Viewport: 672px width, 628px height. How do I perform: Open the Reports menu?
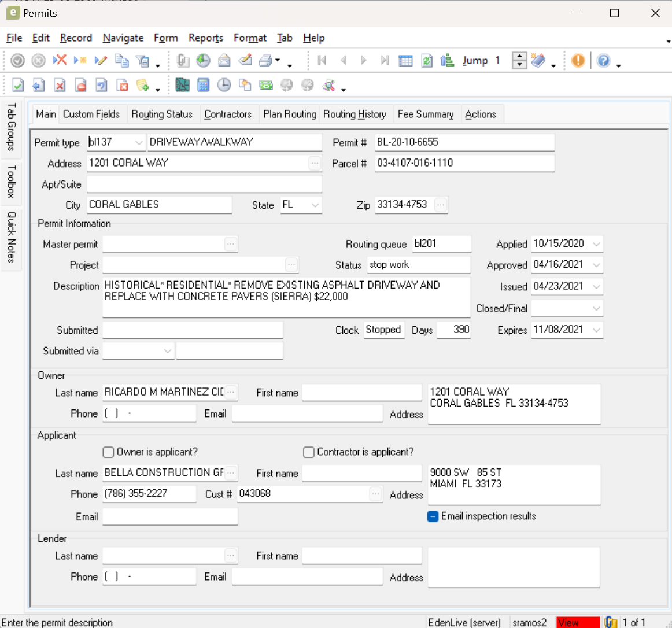[x=205, y=38]
